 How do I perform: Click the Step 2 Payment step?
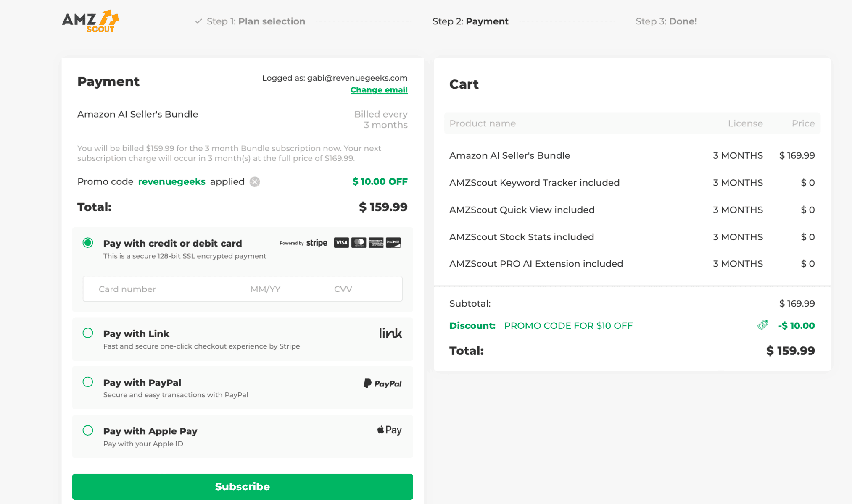pos(470,21)
